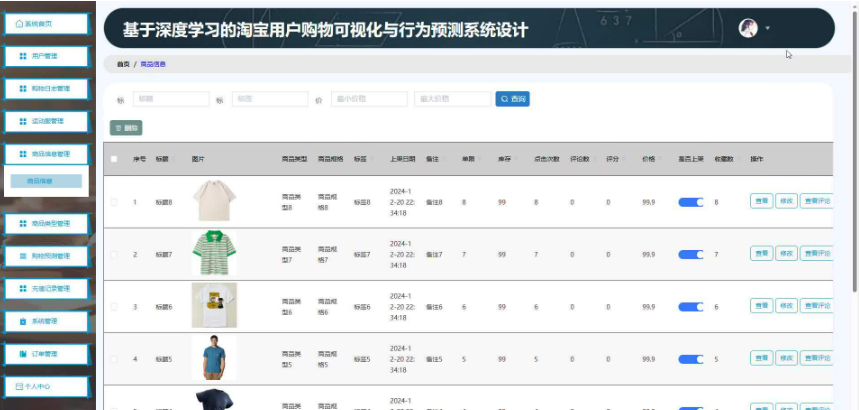Collapse the 商品信息管理 sidebar menu

click(47, 154)
